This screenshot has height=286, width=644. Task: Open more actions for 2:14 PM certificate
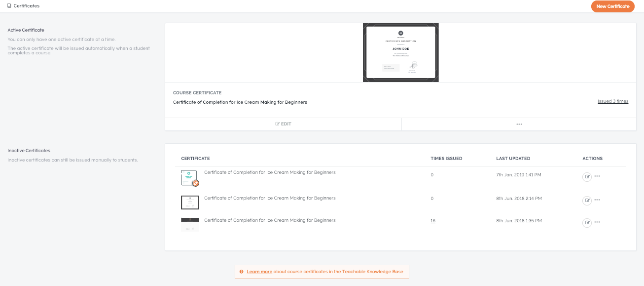[x=597, y=201]
